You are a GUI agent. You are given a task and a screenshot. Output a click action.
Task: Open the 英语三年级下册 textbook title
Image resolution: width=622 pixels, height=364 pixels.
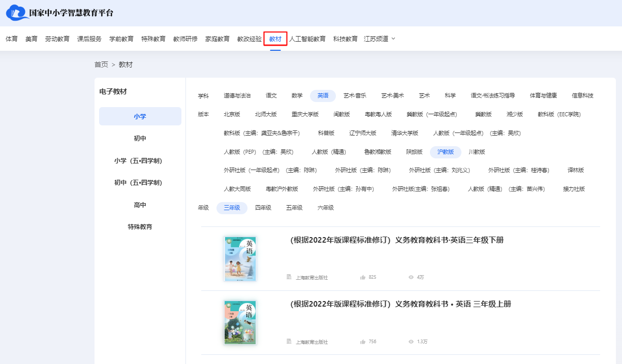click(x=397, y=240)
